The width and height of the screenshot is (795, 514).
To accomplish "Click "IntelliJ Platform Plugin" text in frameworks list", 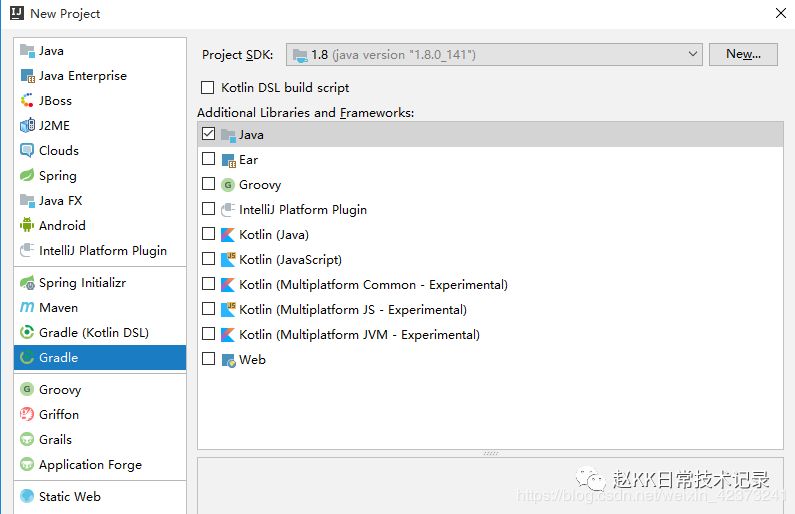I will (x=303, y=210).
